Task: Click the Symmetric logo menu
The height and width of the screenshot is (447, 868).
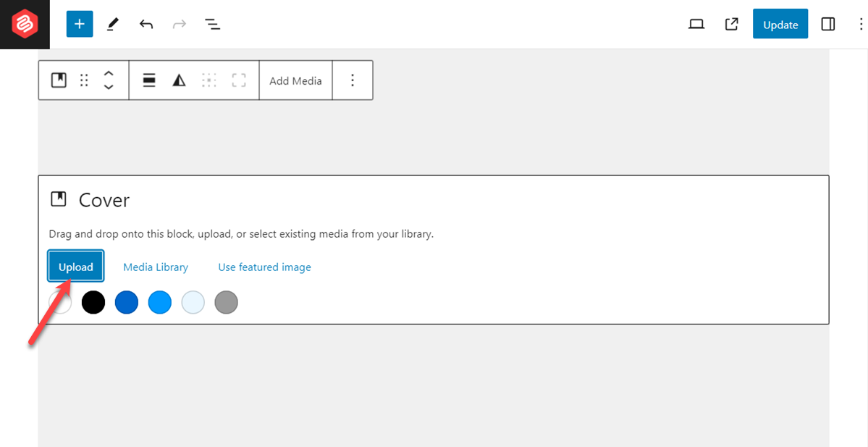Action: pyautogui.click(x=24, y=23)
